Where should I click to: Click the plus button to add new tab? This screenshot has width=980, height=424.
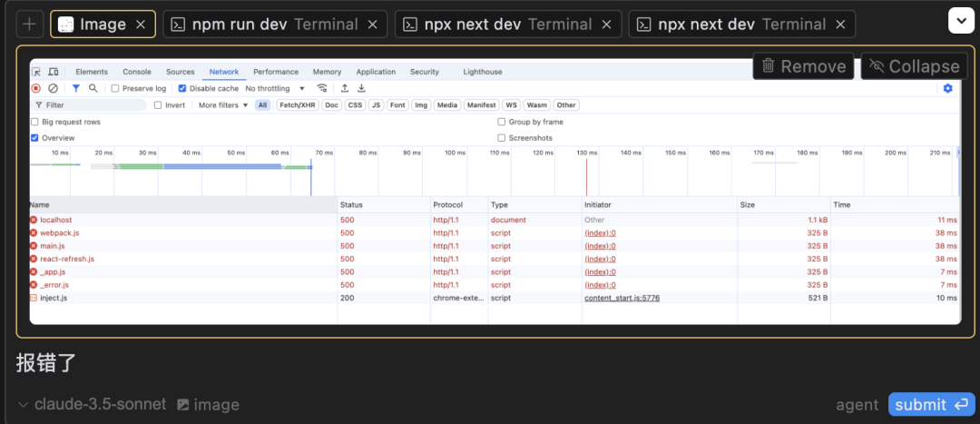pyautogui.click(x=29, y=25)
